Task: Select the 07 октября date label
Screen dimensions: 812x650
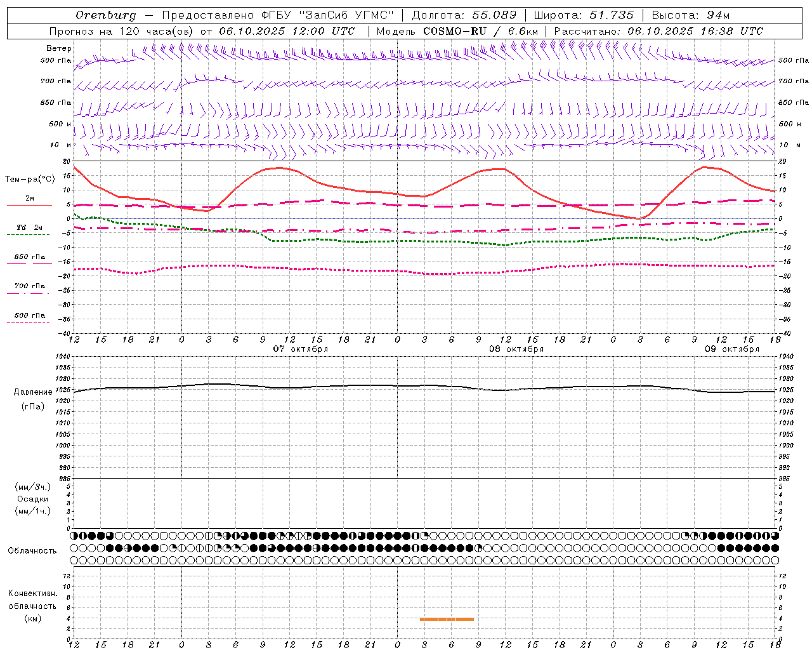Action: 301,349
